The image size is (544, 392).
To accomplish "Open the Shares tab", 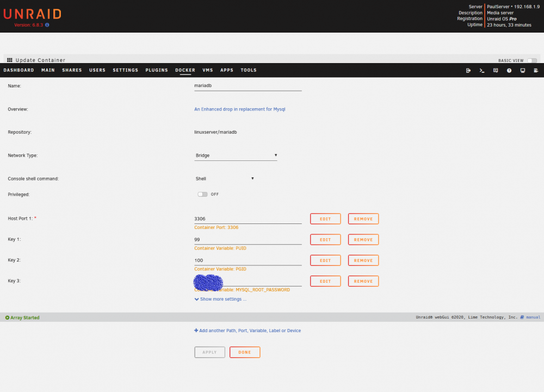I will coord(72,70).
